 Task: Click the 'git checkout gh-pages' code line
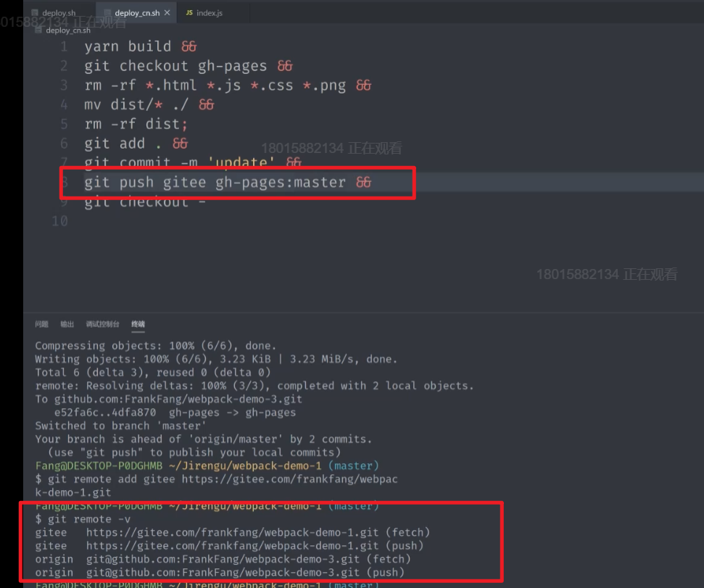coord(189,66)
